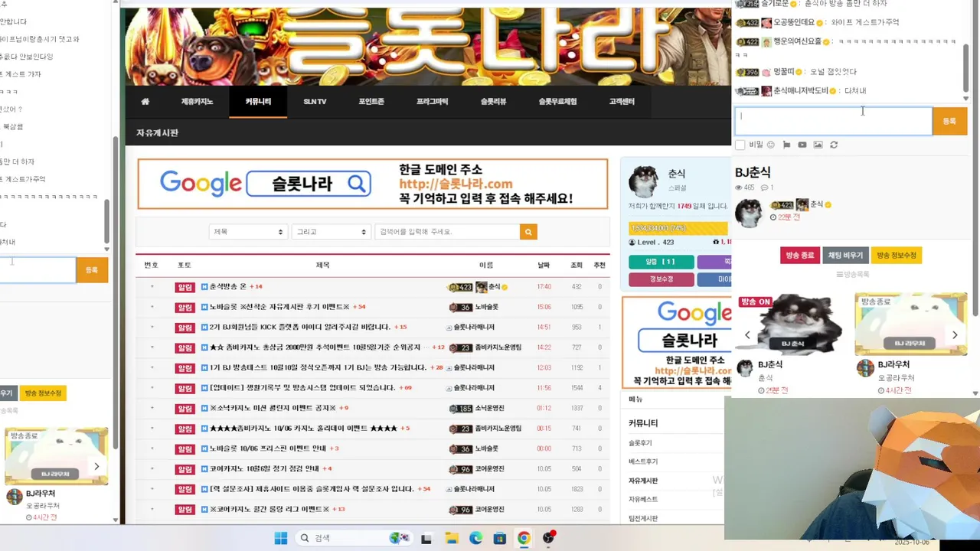Click author name 슬롯나라매니저 in 14:51 row
Viewport: 980px width, 551px height.
474,327
